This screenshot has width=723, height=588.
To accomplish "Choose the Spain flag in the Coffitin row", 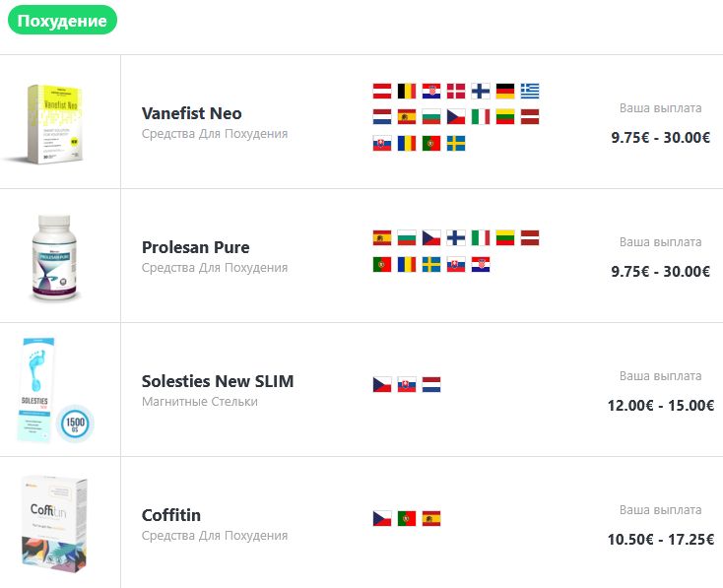I will (431, 518).
